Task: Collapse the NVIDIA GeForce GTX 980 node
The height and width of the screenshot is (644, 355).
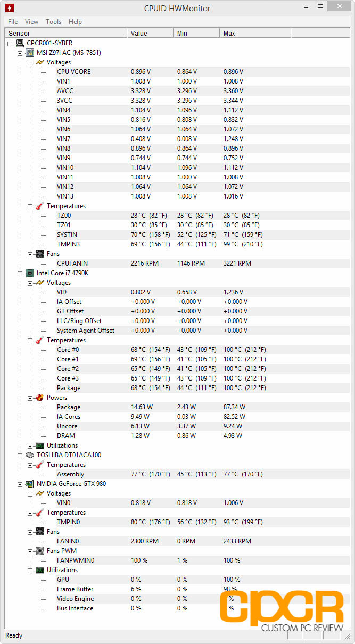Action: (21, 484)
